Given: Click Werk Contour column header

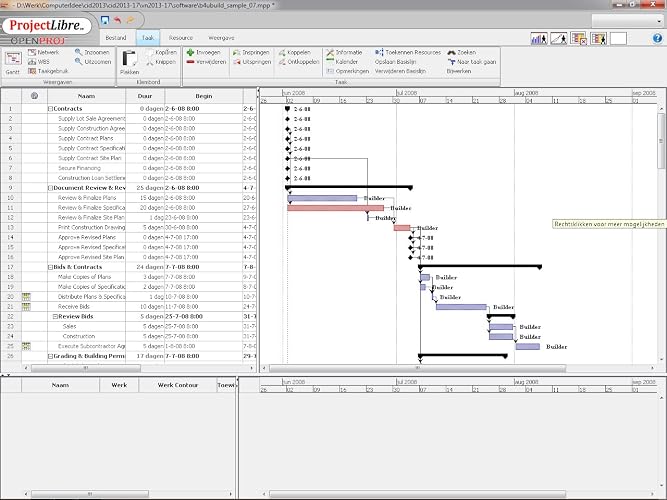Looking at the screenshot, I should [178, 385].
